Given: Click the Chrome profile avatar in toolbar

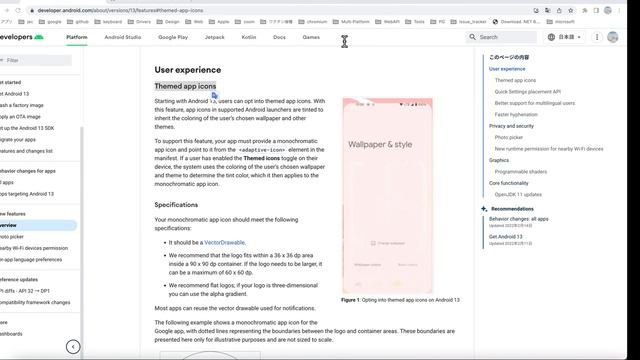Looking at the screenshot, I should tap(608, 11).
